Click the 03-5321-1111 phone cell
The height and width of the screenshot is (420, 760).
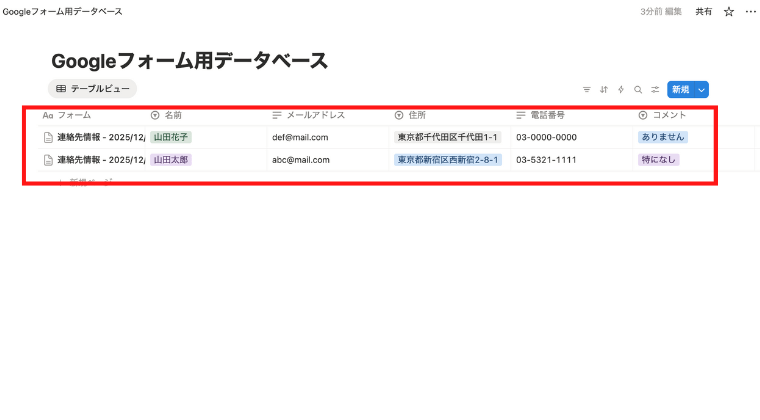tap(546, 160)
